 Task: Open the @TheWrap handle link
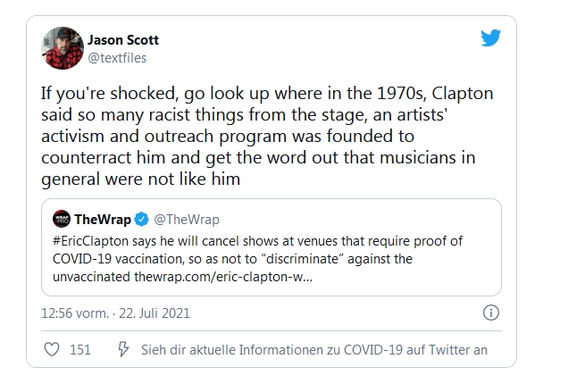click(x=187, y=220)
